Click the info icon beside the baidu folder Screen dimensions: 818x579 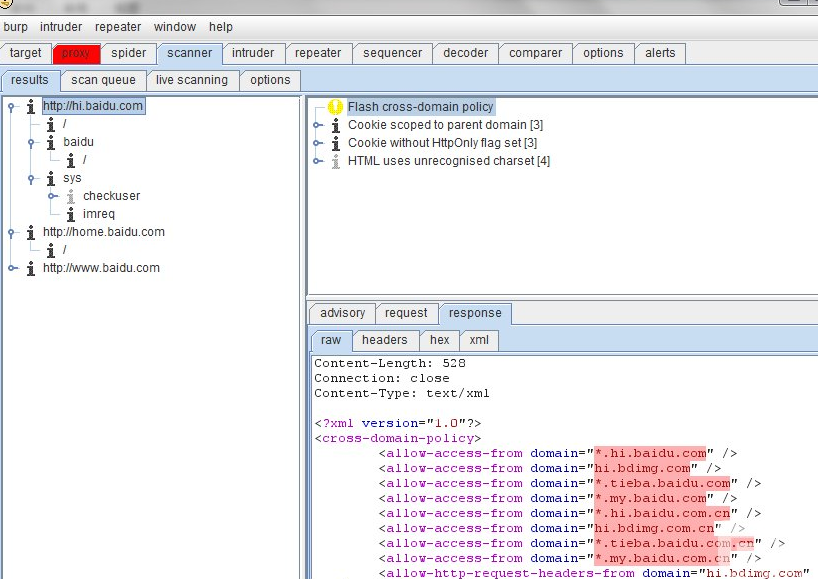(51, 142)
